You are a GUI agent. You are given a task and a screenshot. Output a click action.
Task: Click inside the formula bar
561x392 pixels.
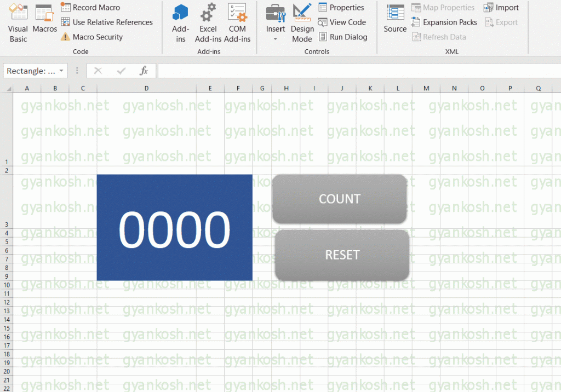click(356, 71)
